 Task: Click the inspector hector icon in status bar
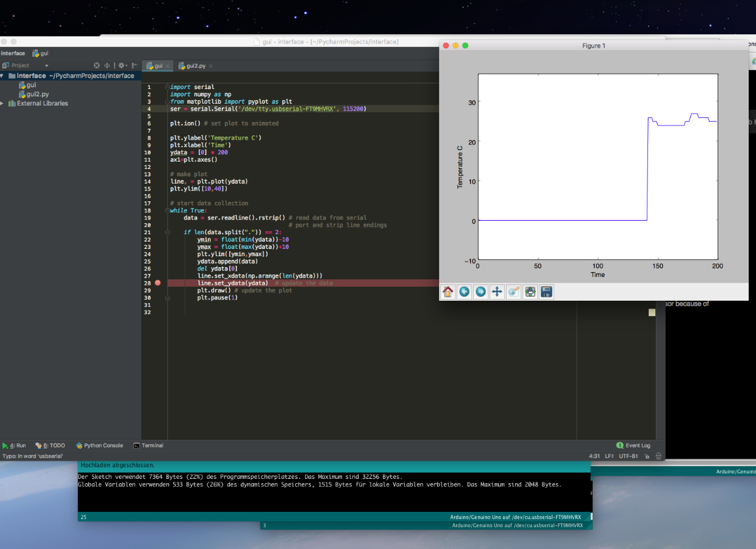[x=658, y=456]
